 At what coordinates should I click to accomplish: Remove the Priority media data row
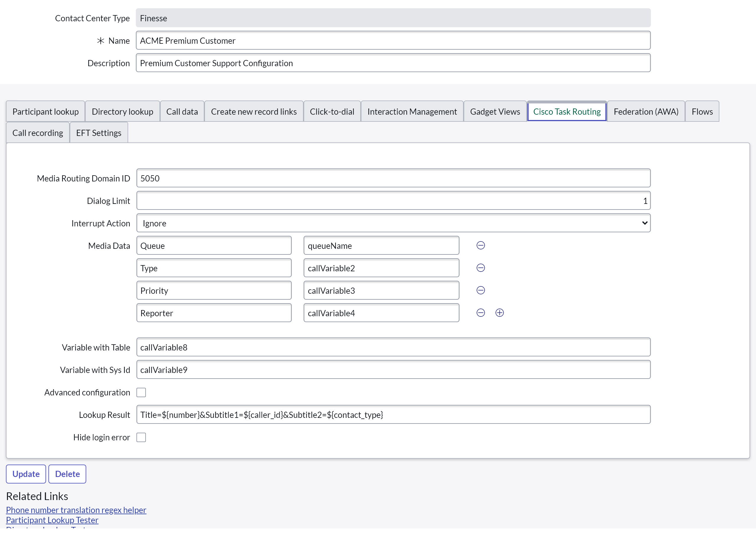coord(480,290)
